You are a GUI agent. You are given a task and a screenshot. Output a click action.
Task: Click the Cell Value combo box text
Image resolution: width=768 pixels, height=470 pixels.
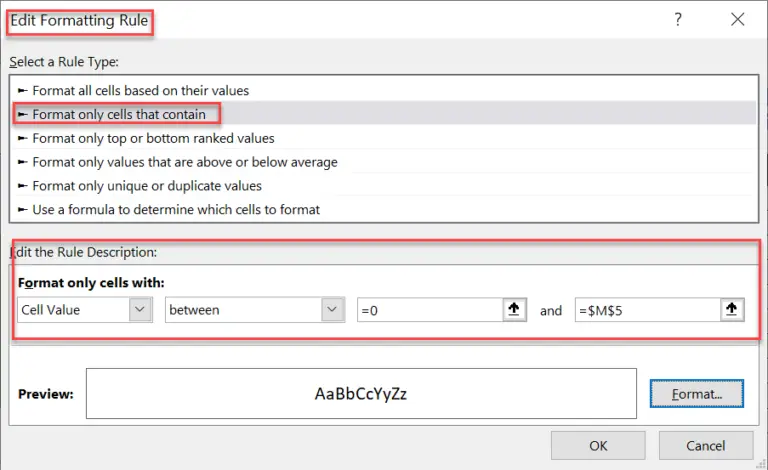tap(72, 310)
